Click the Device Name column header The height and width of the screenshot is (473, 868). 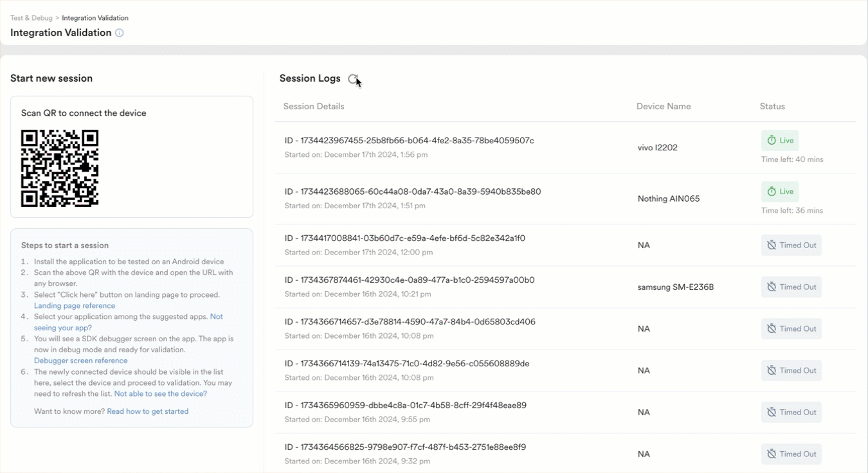click(x=663, y=106)
